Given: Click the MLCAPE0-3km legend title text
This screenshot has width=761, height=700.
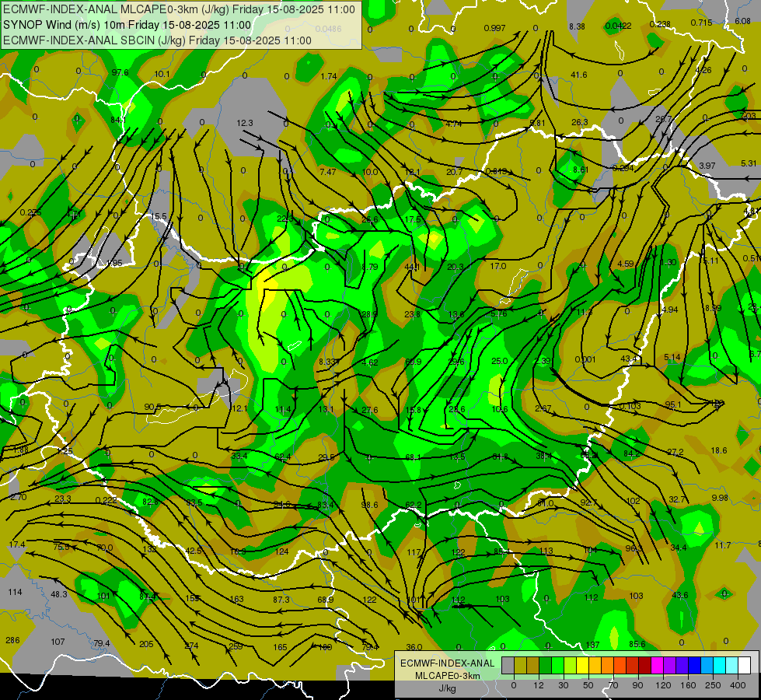Looking at the screenshot, I should point(447,676).
